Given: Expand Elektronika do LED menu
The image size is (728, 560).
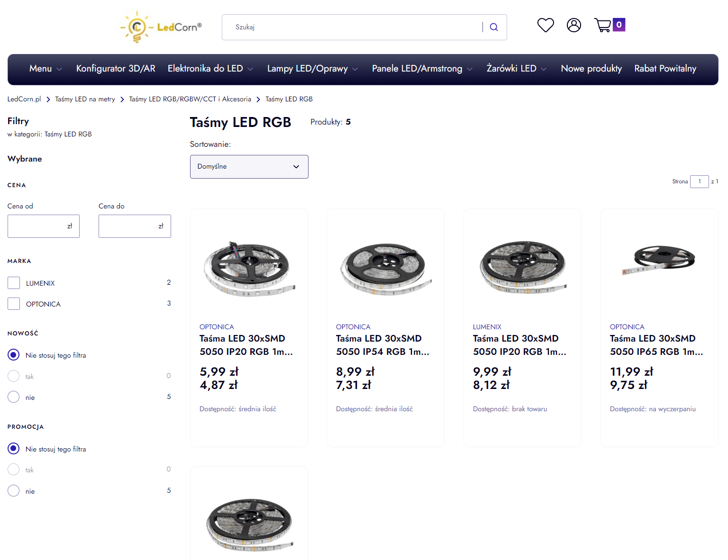Looking at the screenshot, I should click(210, 69).
